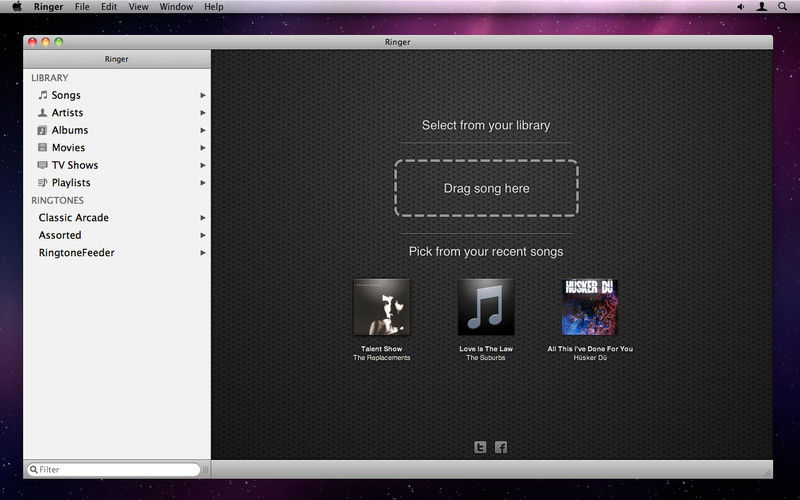Click the Ringer sidebar header
800x500 pixels.
click(x=117, y=59)
